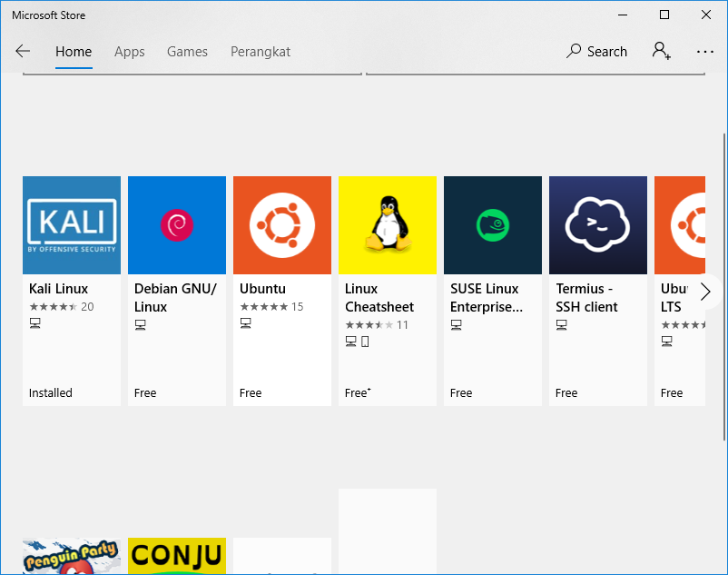Viewport: 728px width, 575px height.
Task: Open the Perangkat tab
Action: [260, 52]
